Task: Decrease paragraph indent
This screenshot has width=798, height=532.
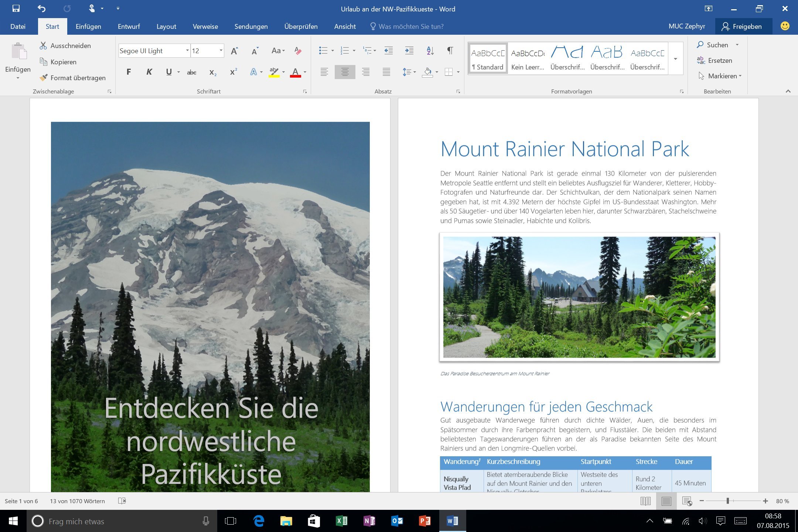Action: [388, 51]
